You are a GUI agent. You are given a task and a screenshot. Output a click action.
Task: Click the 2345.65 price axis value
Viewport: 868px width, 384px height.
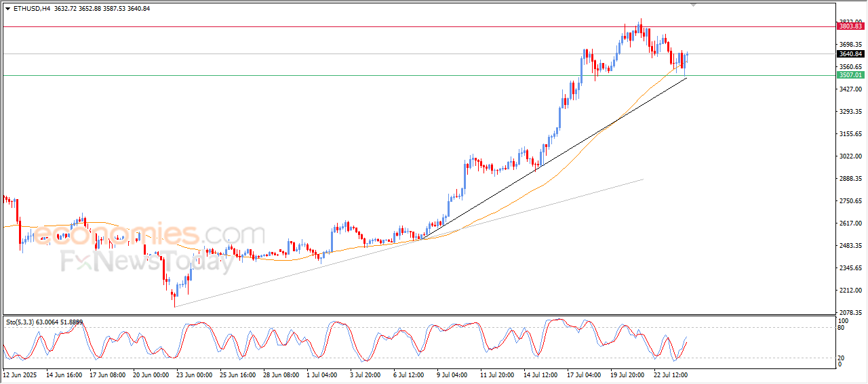tap(850, 268)
